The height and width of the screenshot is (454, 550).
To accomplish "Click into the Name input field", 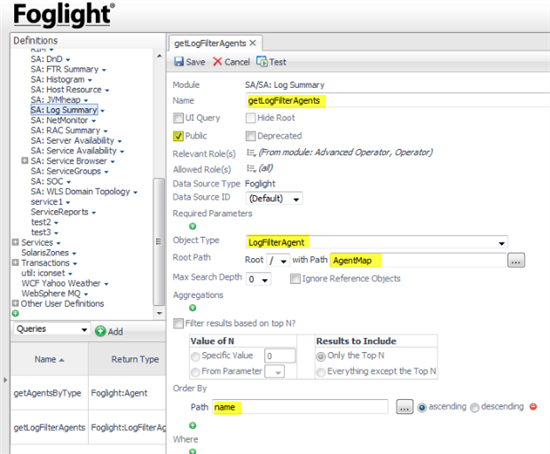I will click(x=398, y=101).
